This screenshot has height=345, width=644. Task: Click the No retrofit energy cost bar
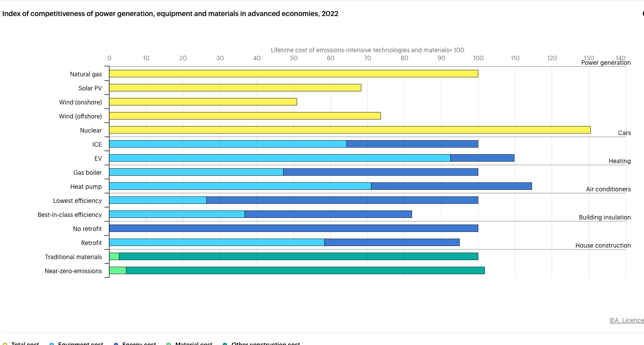293,228
